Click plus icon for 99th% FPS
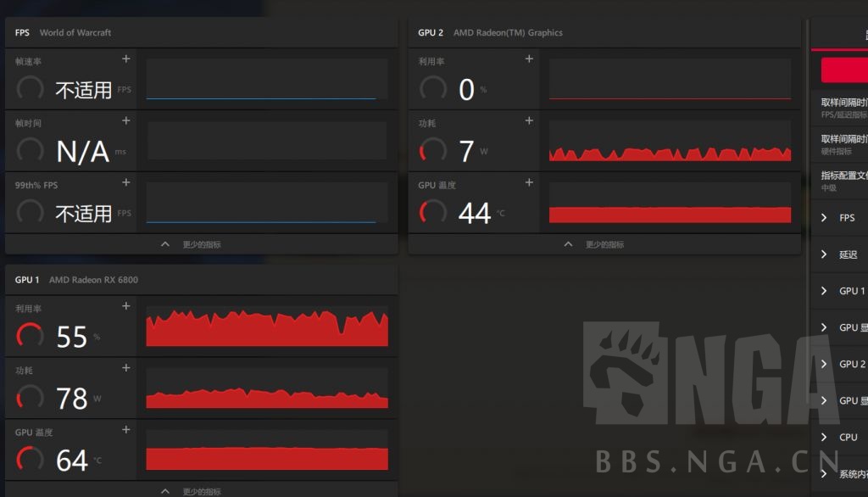 [x=126, y=182]
